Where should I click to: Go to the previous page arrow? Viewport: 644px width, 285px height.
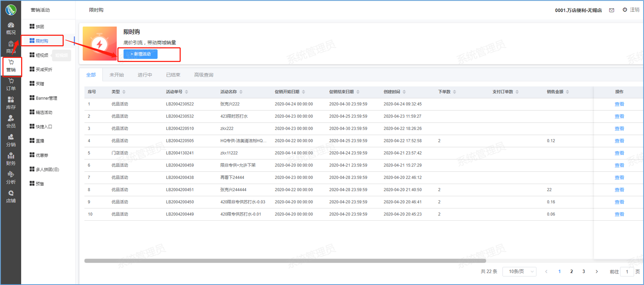pos(546,272)
